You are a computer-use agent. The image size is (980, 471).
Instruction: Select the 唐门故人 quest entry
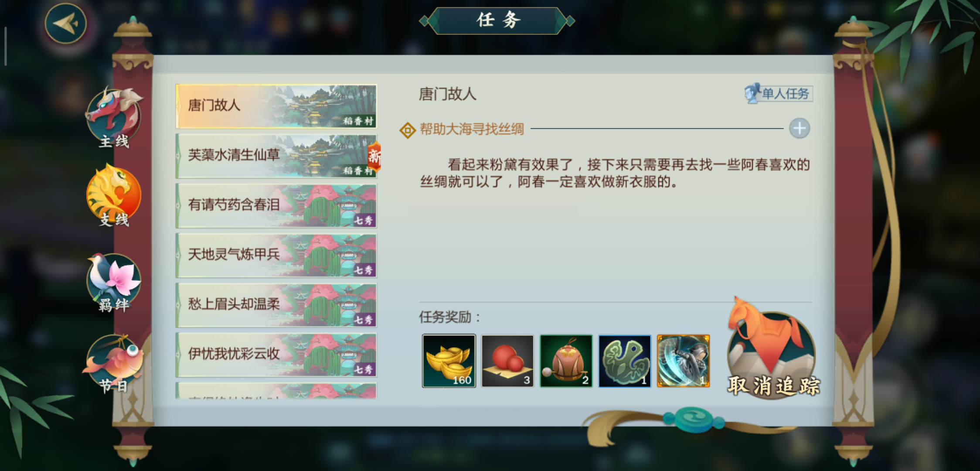pyautogui.click(x=276, y=106)
